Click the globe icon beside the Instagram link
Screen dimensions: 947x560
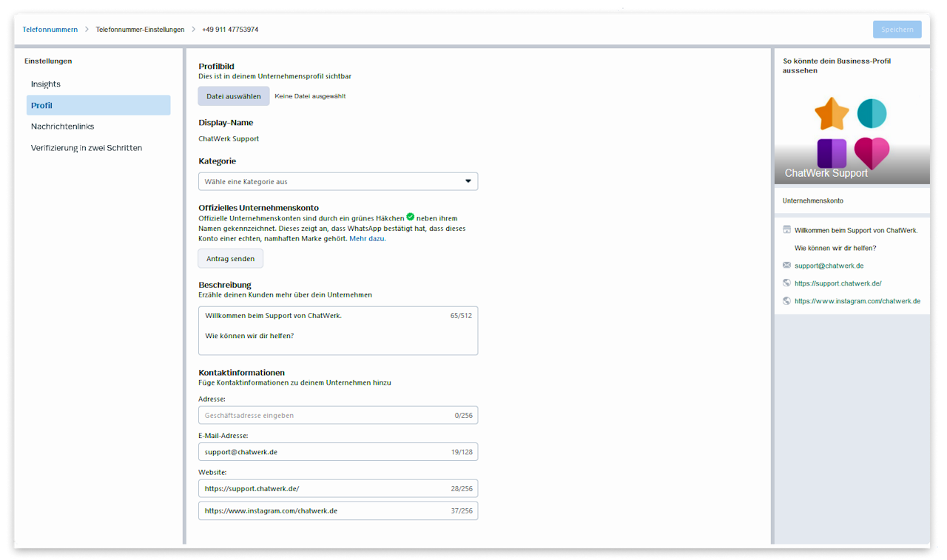[x=786, y=300]
